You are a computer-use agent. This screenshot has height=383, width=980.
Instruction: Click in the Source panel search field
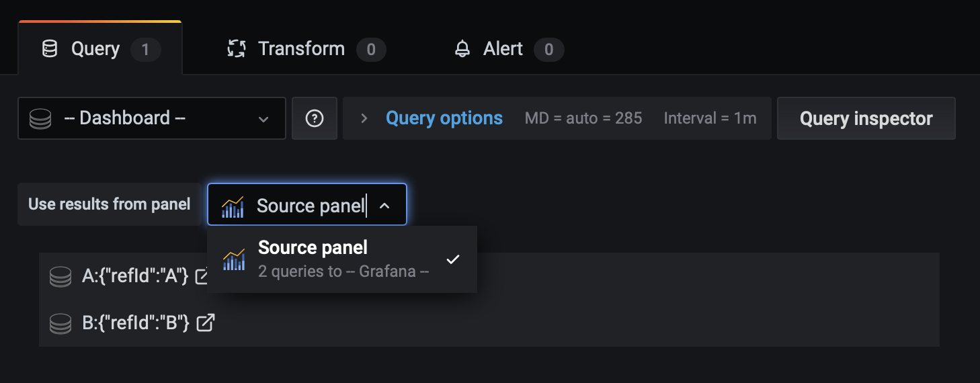click(x=309, y=206)
